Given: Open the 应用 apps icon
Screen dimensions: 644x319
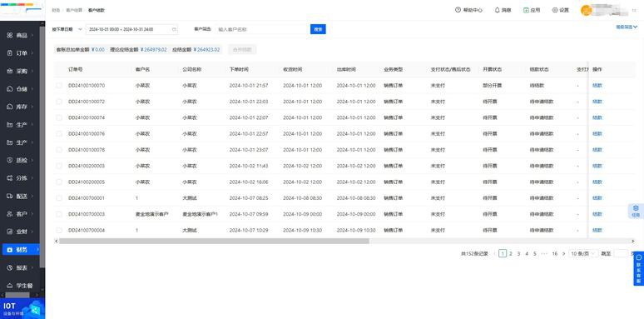Looking at the screenshot, I should click(x=526, y=10).
